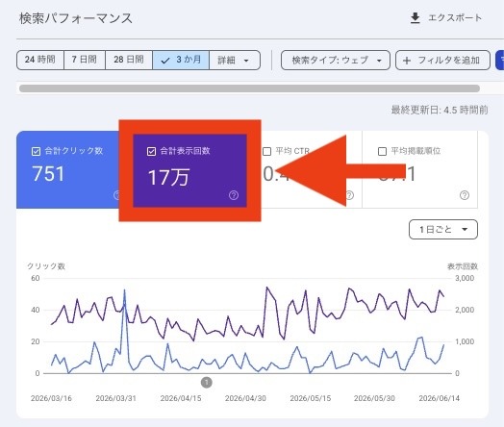Screen dimensions: 504x427
Task: Click the 2026/06/14 axis date label
Action: pos(439,398)
